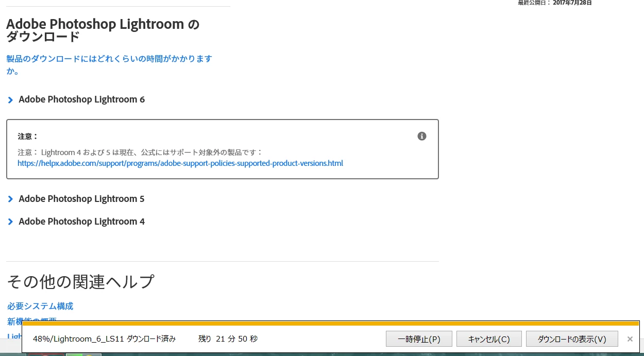Show downloads with ダウンロードの表示(V)
644x356 pixels.
(572, 339)
